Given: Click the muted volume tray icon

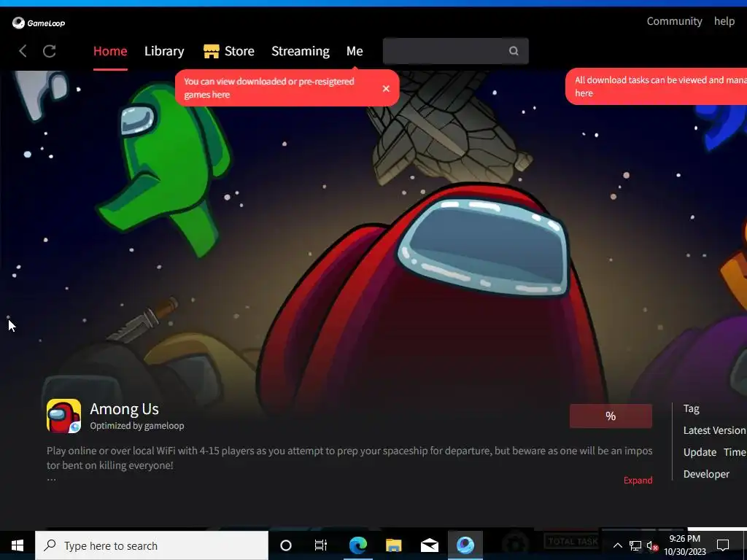Looking at the screenshot, I should coord(652,545).
